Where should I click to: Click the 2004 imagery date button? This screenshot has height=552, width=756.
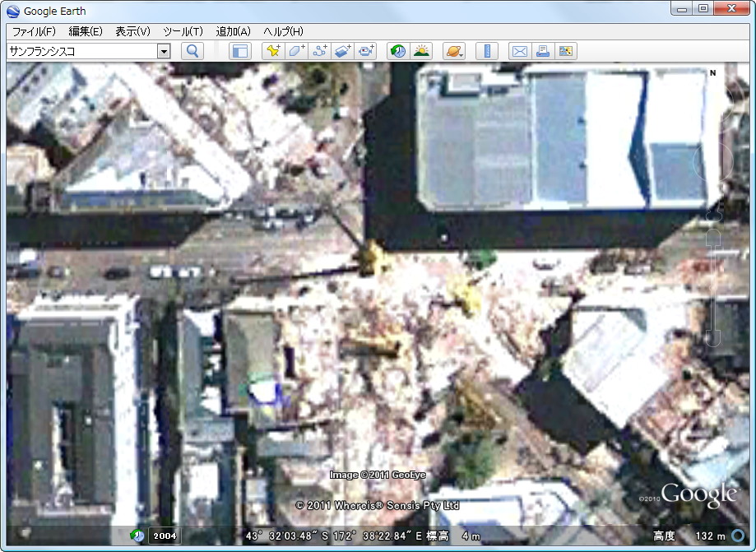[x=165, y=536]
